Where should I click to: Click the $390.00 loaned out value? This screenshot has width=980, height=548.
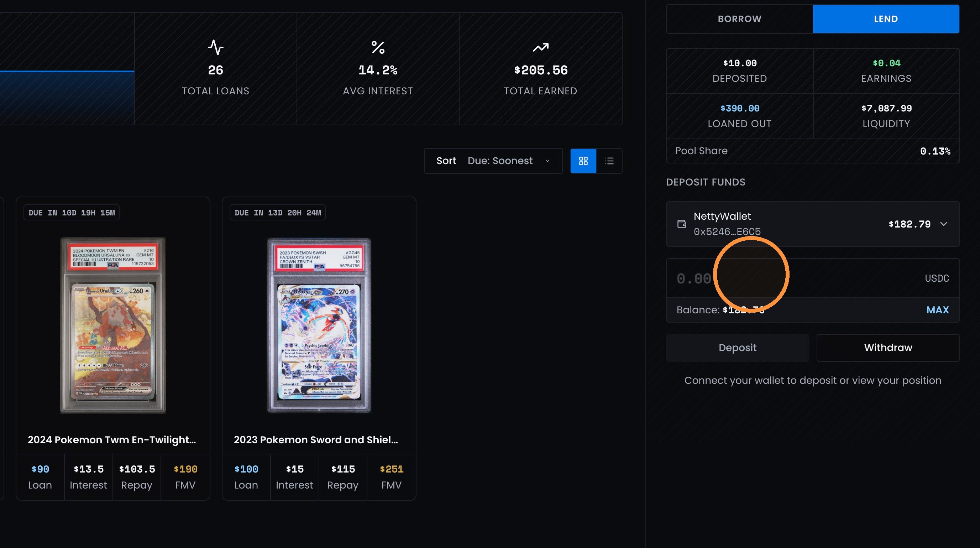click(740, 109)
